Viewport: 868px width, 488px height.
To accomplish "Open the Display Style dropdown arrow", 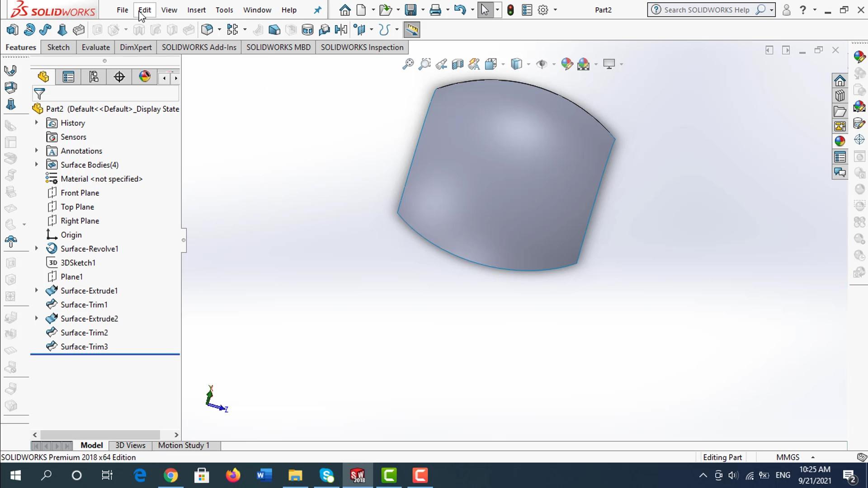I will 528,64.
